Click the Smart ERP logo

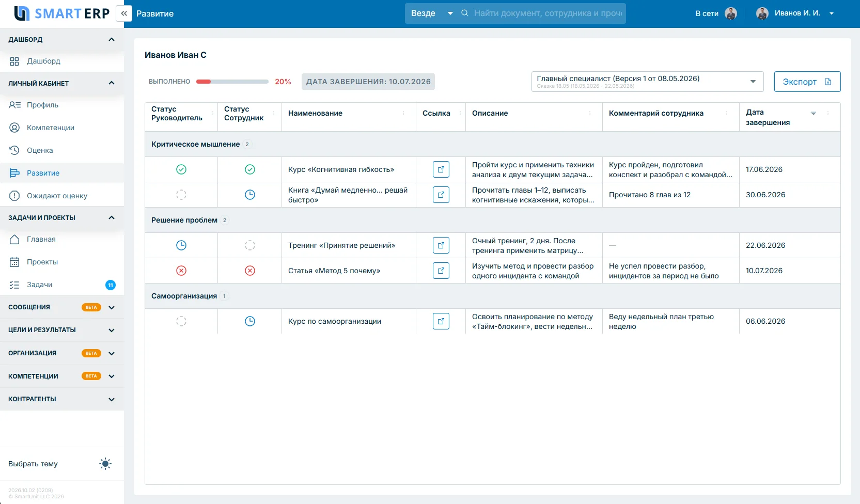[62, 13]
